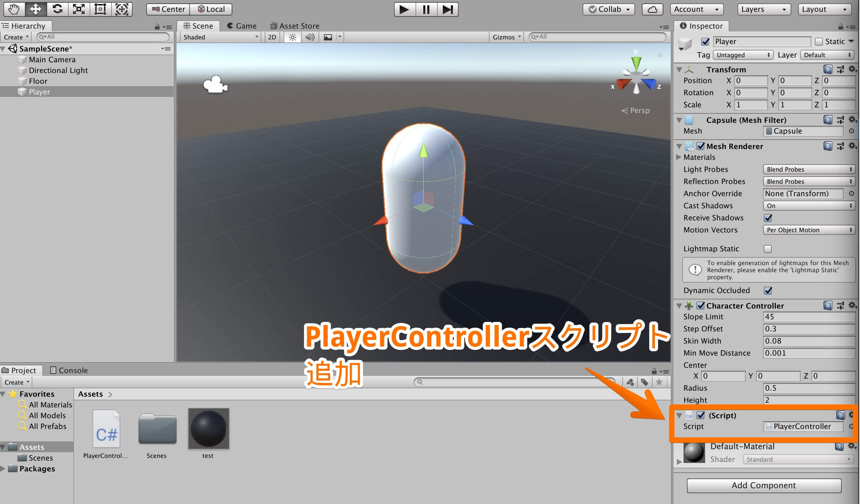Click the Gizmos dropdown in Scene view
The image size is (860, 504).
click(x=506, y=37)
